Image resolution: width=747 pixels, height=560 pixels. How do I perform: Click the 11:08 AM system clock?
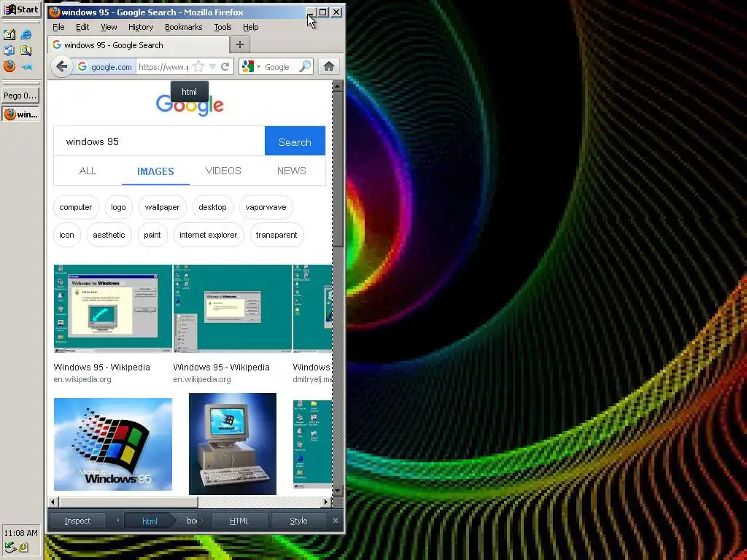click(20, 533)
